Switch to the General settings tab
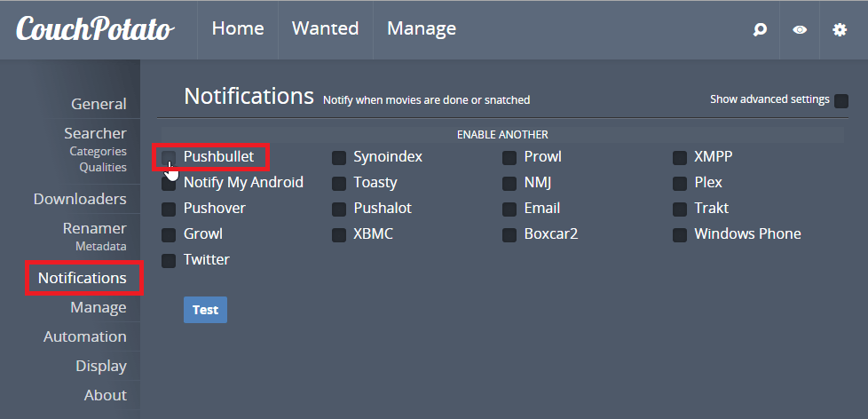The width and height of the screenshot is (868, 419). coord(99,104)
